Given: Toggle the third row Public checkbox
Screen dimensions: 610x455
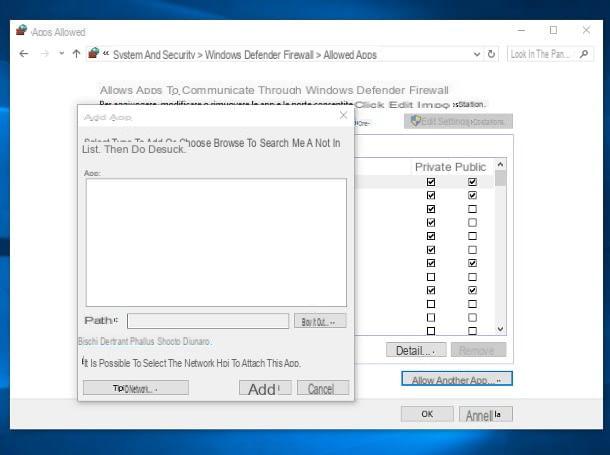Looking at the screenshot, I should pyautogui.click(x=472, y=209).
